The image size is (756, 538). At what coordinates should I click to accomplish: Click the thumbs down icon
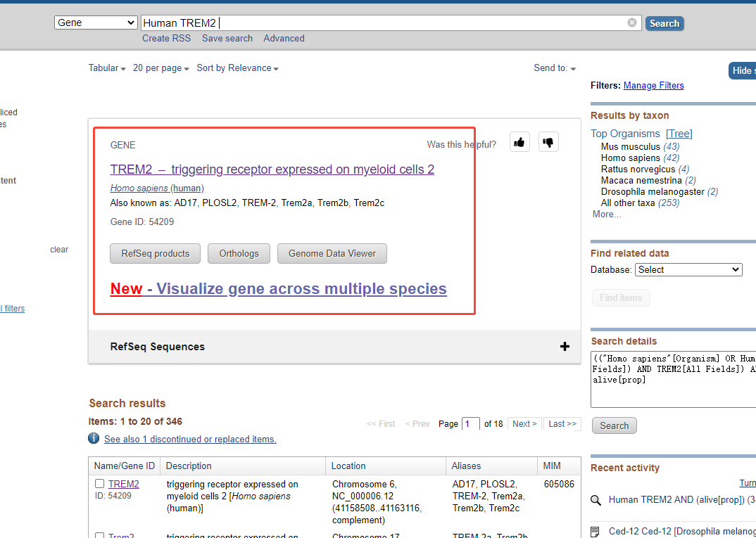548,142
